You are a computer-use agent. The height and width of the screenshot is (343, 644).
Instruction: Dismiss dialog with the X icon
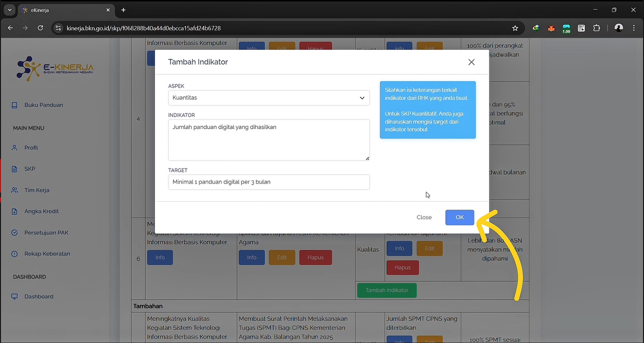click(471, 62)
